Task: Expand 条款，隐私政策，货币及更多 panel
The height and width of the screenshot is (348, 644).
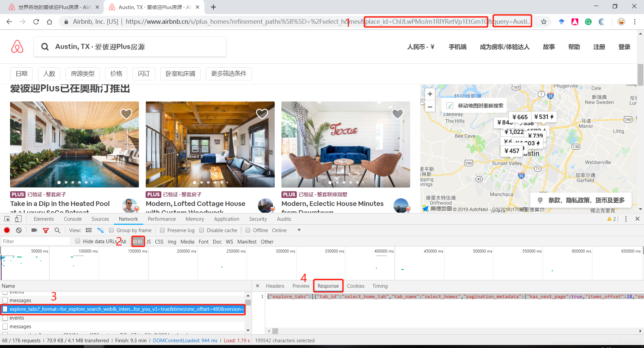Action: click(581, 200)
